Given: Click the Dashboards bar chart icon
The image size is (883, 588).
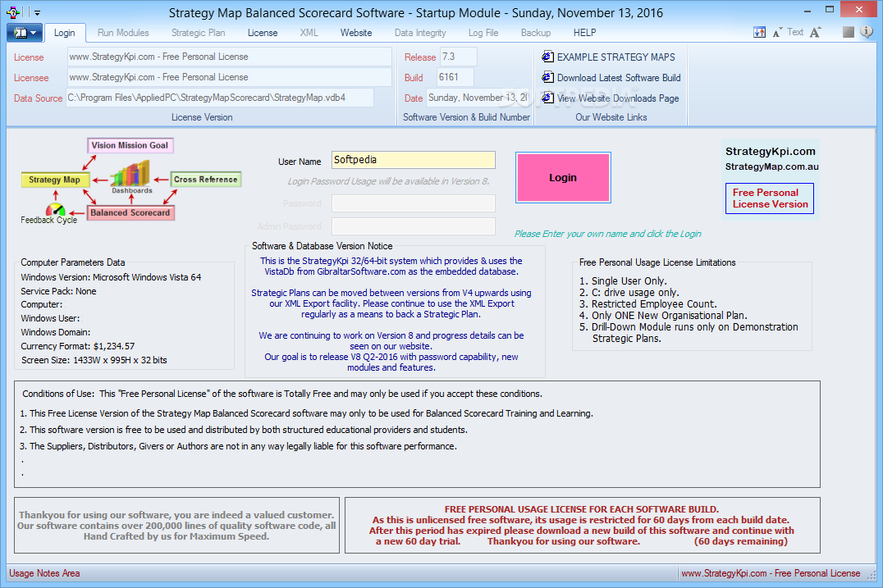Looking at the screenshot, I should [x=131, y=175].
